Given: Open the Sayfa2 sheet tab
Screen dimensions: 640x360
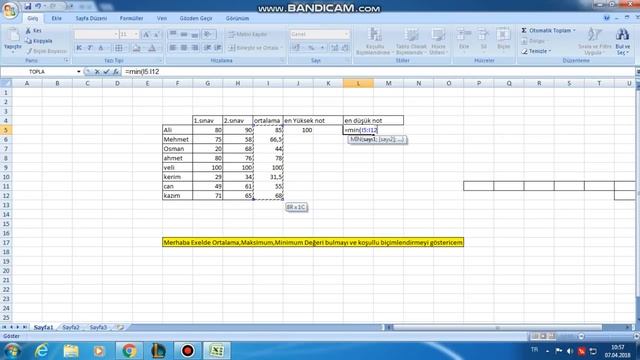Looking at the screenshot, I should click(x=71, y=327).
